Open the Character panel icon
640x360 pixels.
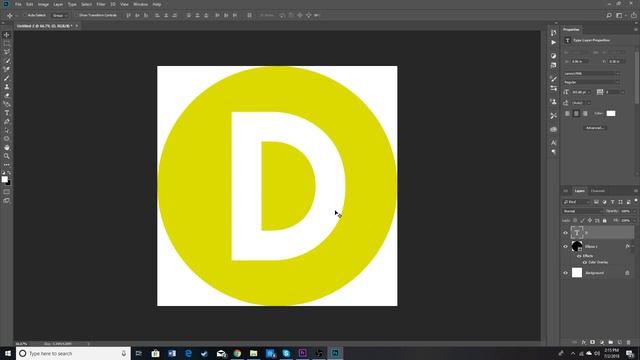[x=553, y=142]
